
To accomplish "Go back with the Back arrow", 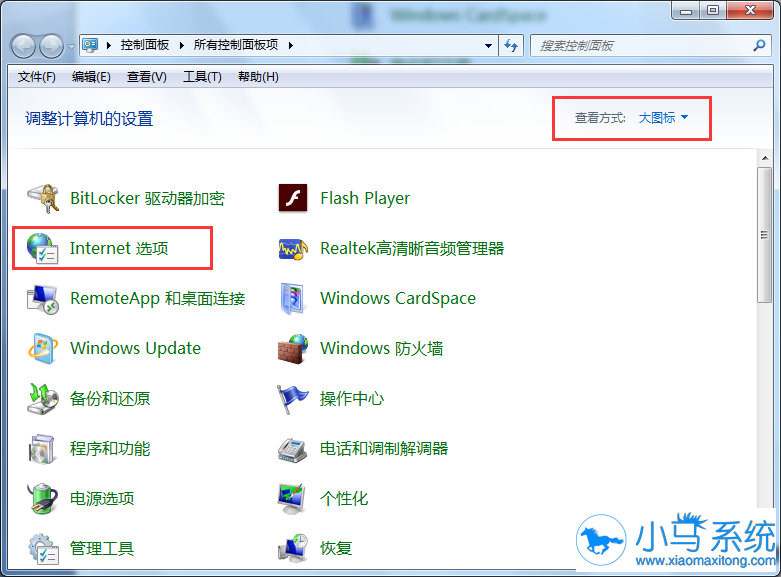I will coord(23,46).
